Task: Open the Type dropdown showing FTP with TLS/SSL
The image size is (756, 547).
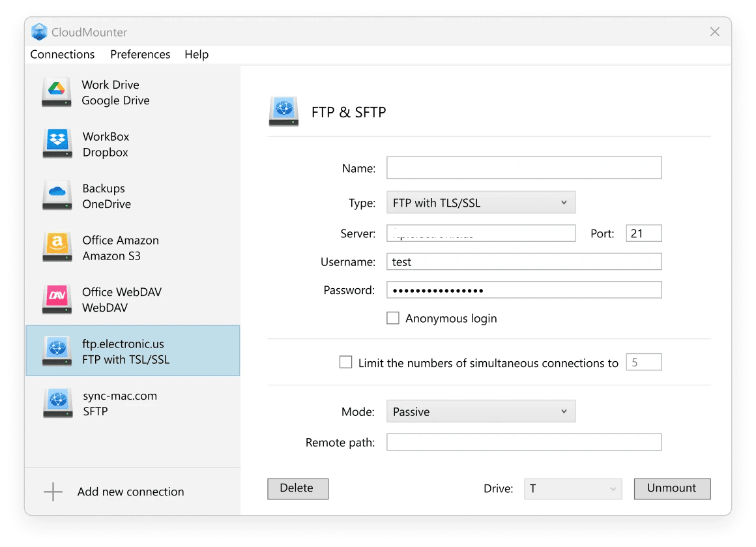Action: tap(480, 203)
